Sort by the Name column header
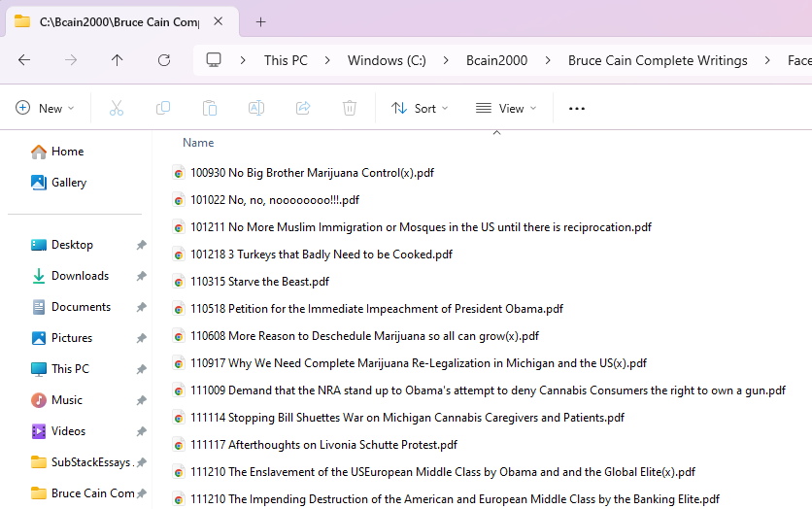The width and height of the screenshot is (812, 509). [x=198, y=143]
